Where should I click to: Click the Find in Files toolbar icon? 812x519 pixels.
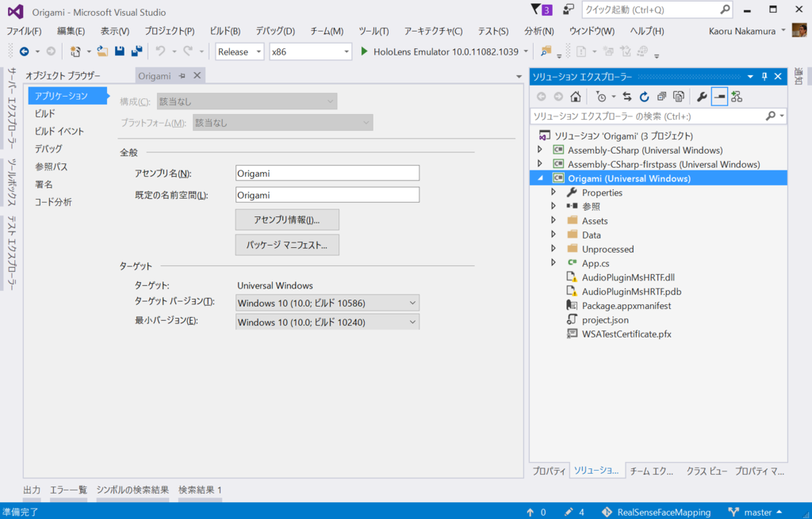tap(546, 52)
